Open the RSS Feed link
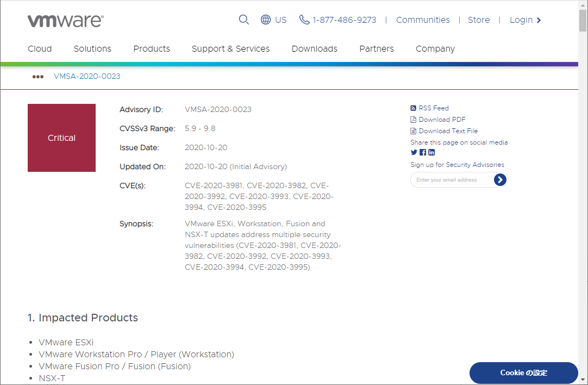This screenshot has height=385, width=588. (x=434, y=108)
